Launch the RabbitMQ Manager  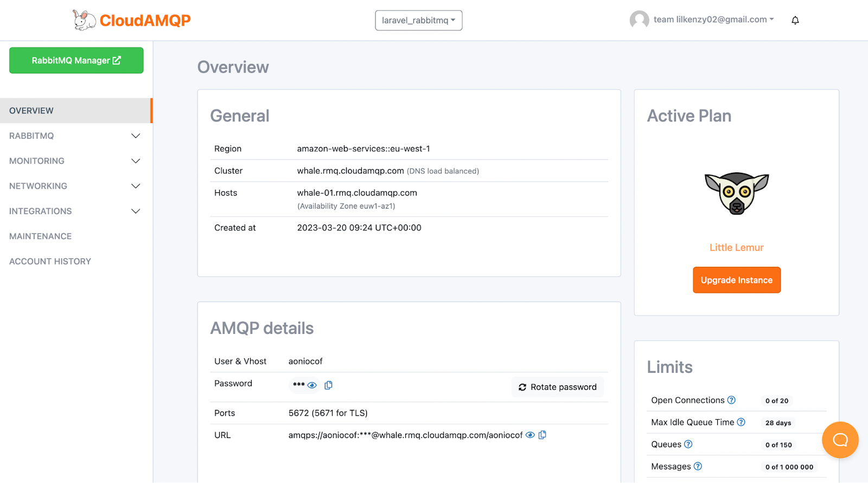tap(76, 60)
